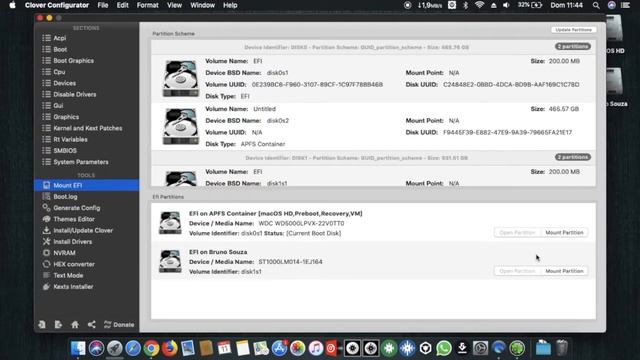Viewport: 640px width, 360px height.
Task: Click the Bluetooth icon in the menu bar
Action: point(465,5)
